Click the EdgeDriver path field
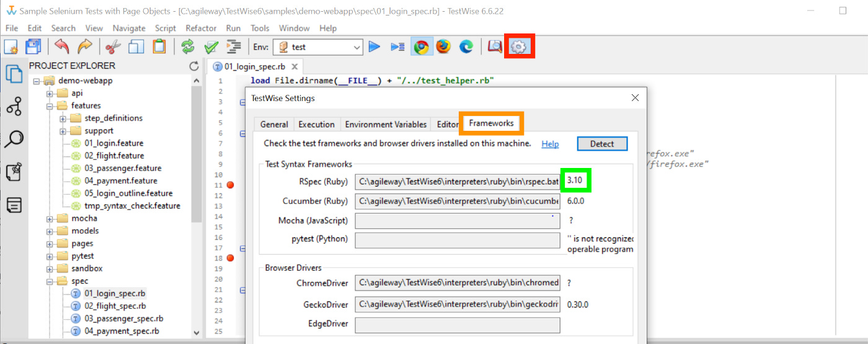This screenshot has width=868, height=344. pyautogui.click(x=458, y=325)
